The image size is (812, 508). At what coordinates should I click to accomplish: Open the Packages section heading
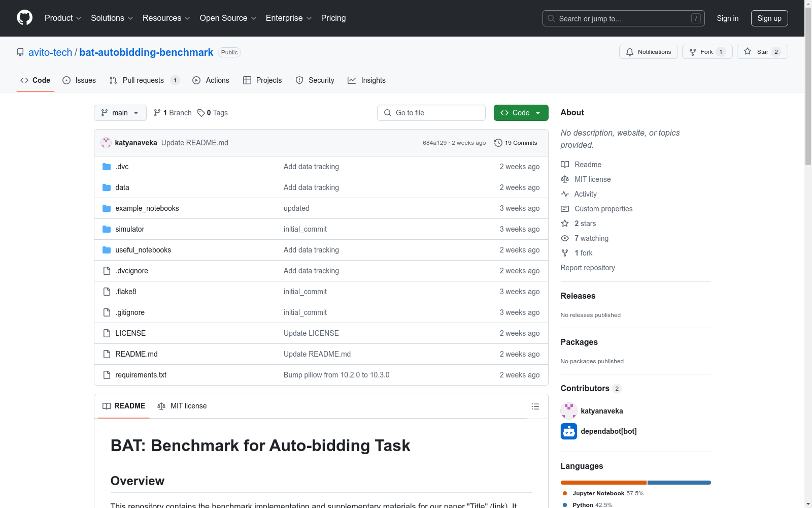point(579,342)
